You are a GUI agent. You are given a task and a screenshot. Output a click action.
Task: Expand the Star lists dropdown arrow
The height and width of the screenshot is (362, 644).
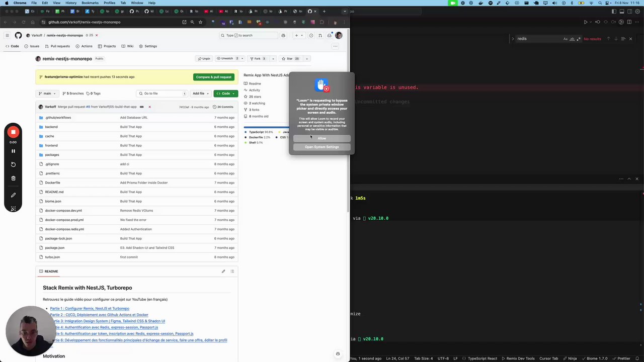click(x=306, y=59)
